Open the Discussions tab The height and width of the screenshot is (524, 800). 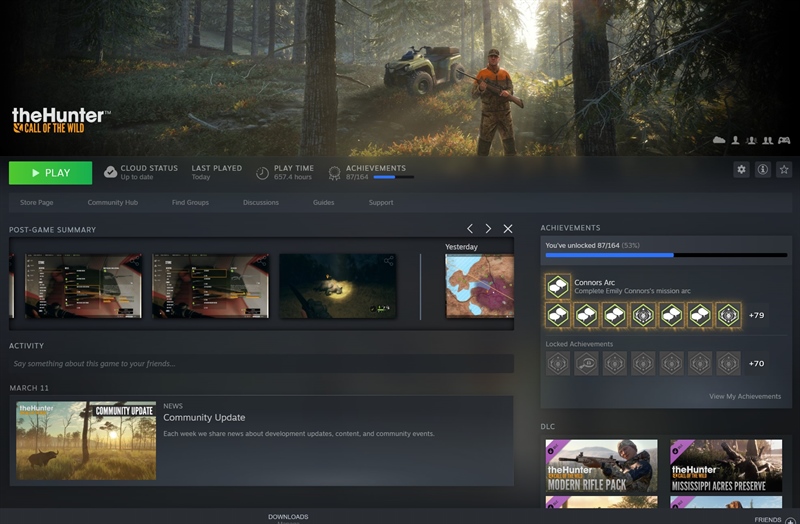point(261,203)
